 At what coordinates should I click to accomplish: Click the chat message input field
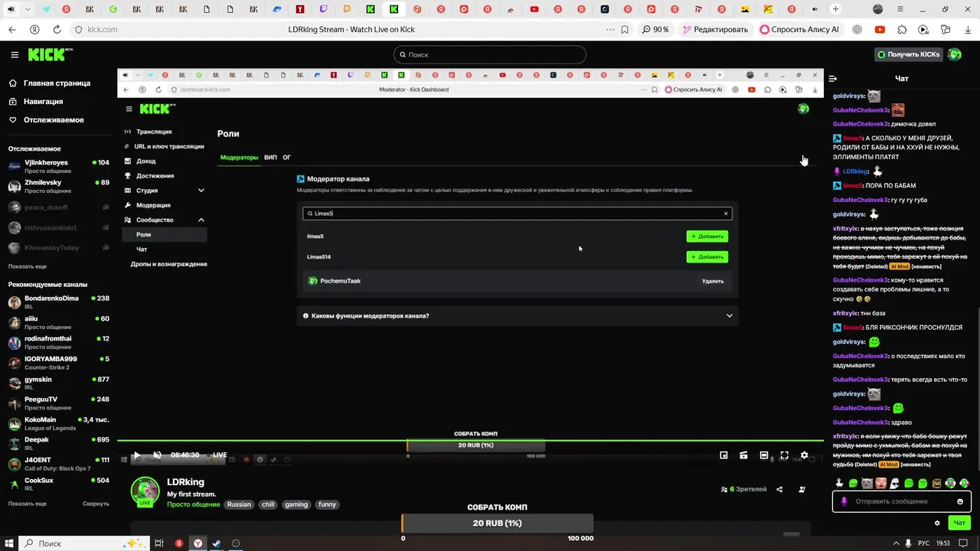coord(902,501)
